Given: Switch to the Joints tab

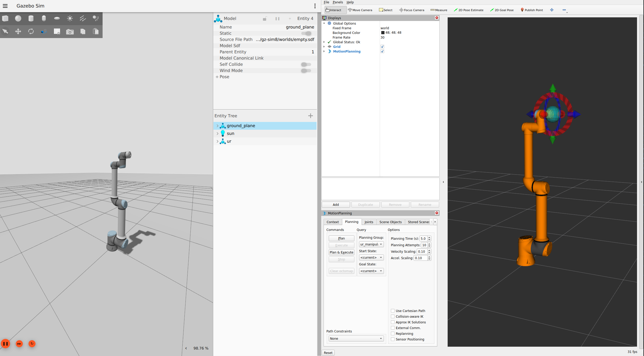Looking at the screenshot, I should (369, 222).
